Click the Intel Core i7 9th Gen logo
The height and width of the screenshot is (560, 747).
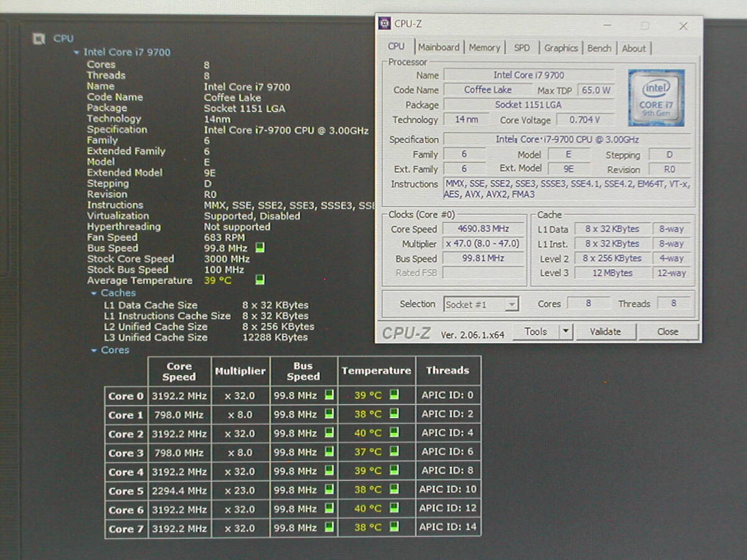coord(656,98)
